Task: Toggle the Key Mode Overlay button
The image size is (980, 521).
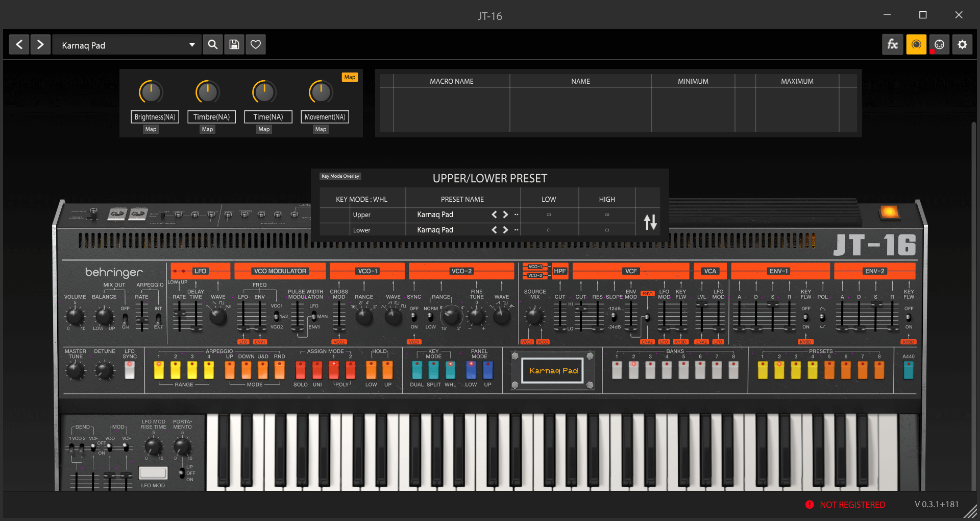Action: 340,176
